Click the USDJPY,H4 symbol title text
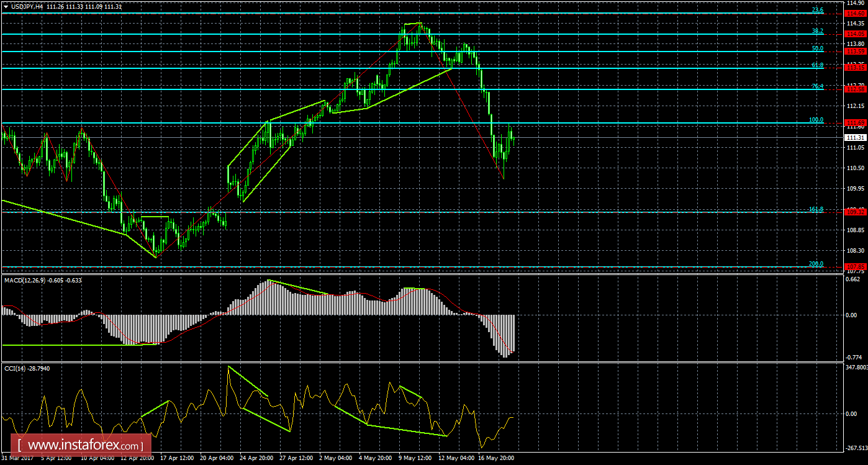 pos(29,6)
